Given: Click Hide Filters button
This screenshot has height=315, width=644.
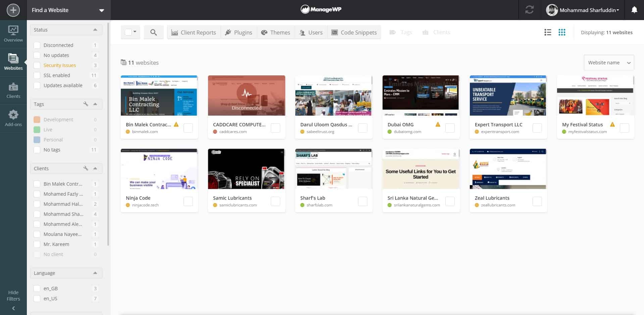Looking at the screenshot, I should [13, 296].
